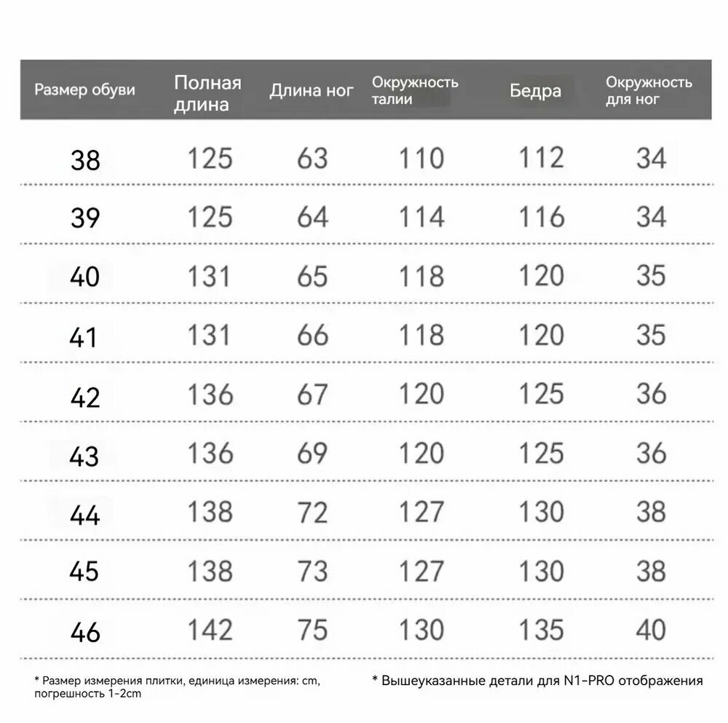Select the 'Полная длина' column header
This screenshot has height=723, width=728.
tap(207, 94)
